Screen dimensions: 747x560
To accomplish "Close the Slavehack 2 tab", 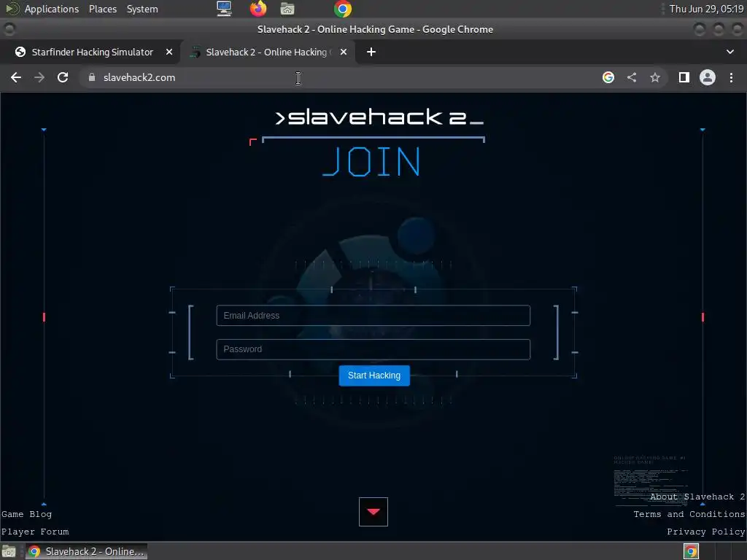I will pyautogui.click(x=344, y=52).
